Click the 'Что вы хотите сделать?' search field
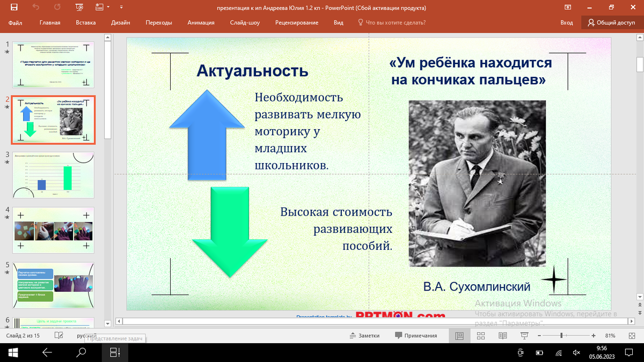Image resolution: width=644 pixels, height=362 pixels. click(392, 23)
